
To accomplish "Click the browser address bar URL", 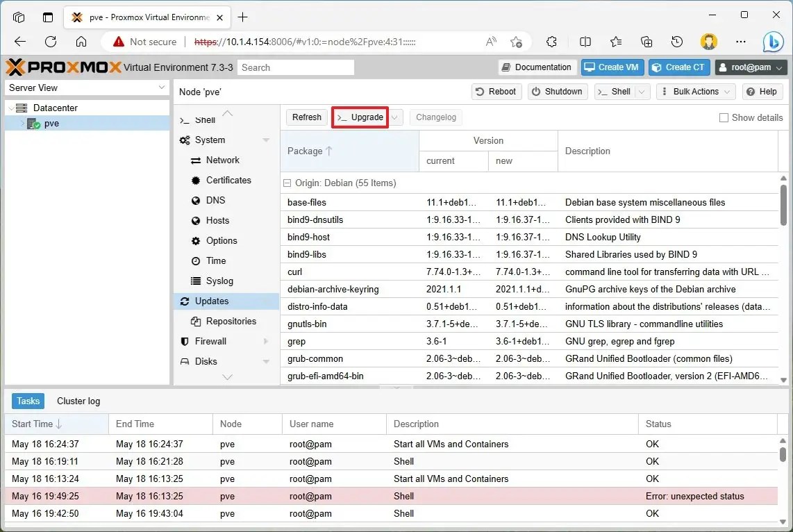I will coord(305,42).
